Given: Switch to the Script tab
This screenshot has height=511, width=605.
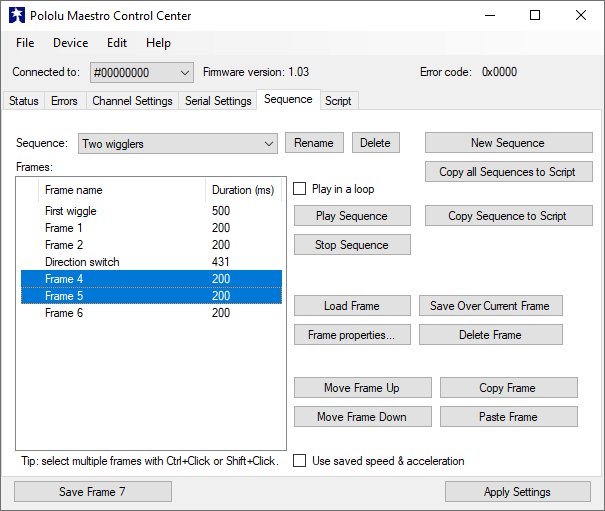Looking at the screenshot, I should coord(338,101).
